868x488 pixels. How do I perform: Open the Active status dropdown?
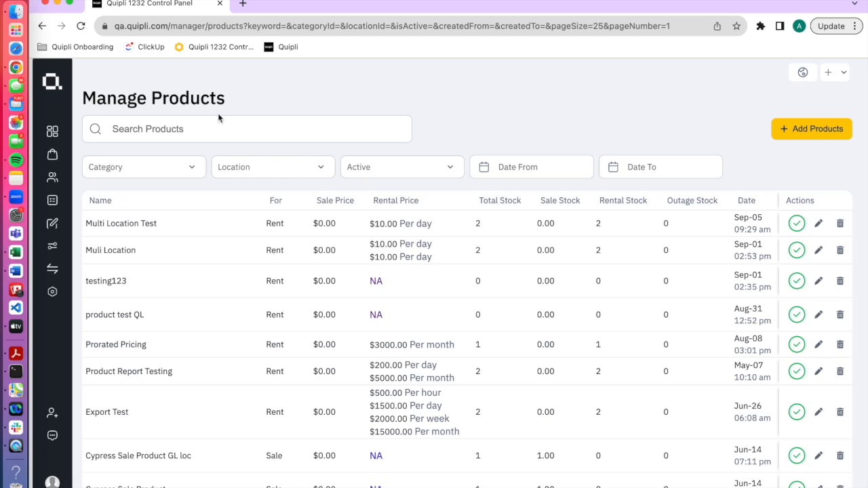pos(402,167)
